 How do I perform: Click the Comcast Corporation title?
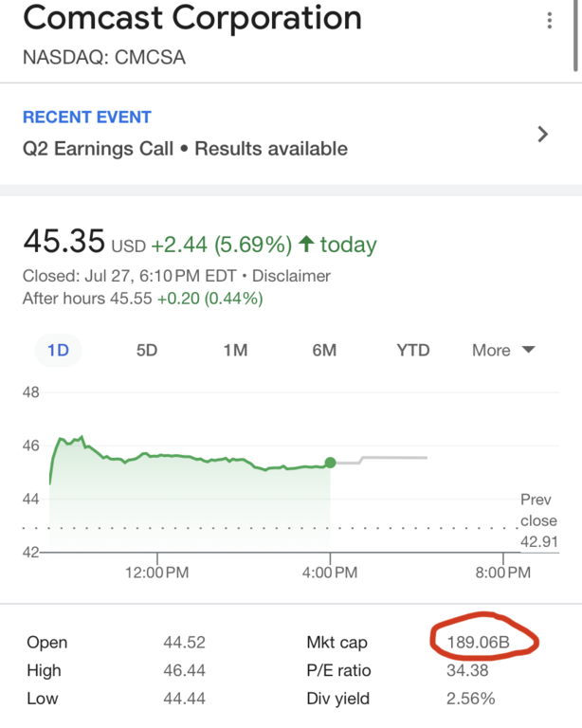pos(192,18)
